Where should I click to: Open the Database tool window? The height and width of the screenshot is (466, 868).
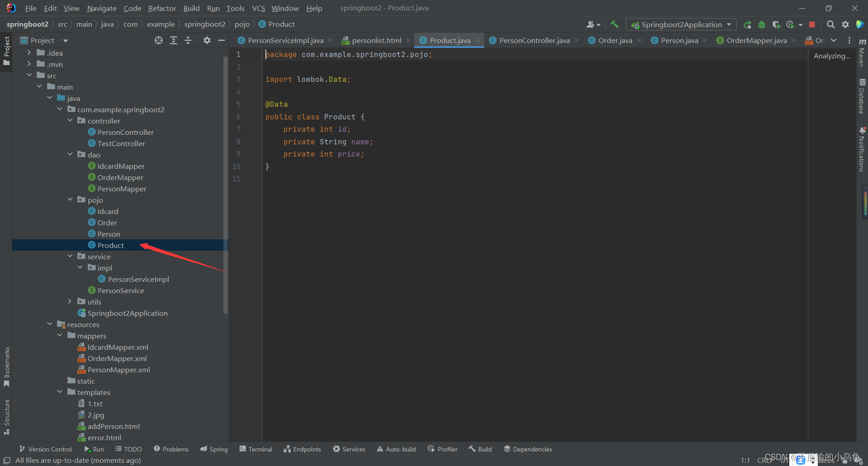pyautogui.click(x=862, y=96)
